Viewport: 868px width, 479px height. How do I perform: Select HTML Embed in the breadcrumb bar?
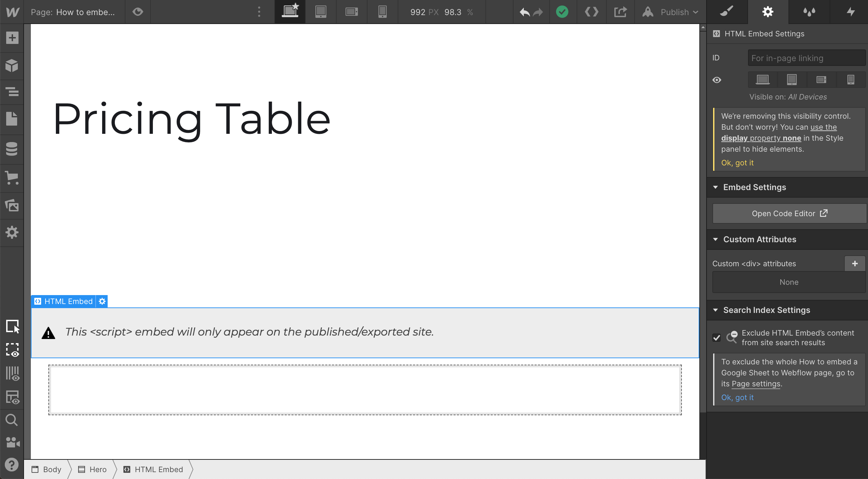click(x=154, y=469)
